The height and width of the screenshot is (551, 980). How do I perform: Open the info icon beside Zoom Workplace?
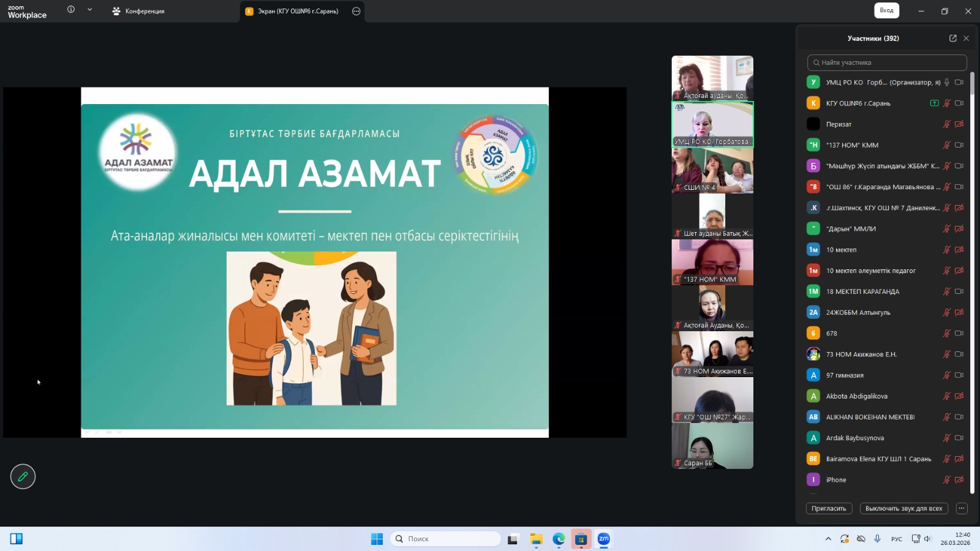[x=71, y=10]
